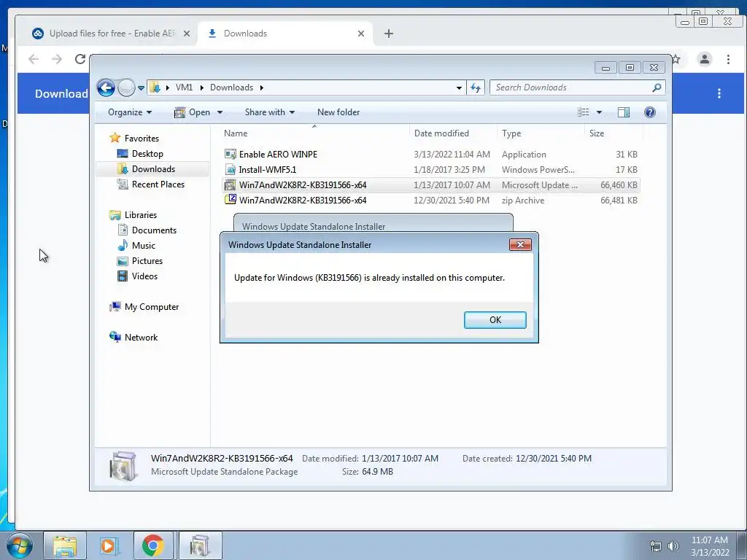
Task: Click the network tray icon
Action: [x=656, y=546]
